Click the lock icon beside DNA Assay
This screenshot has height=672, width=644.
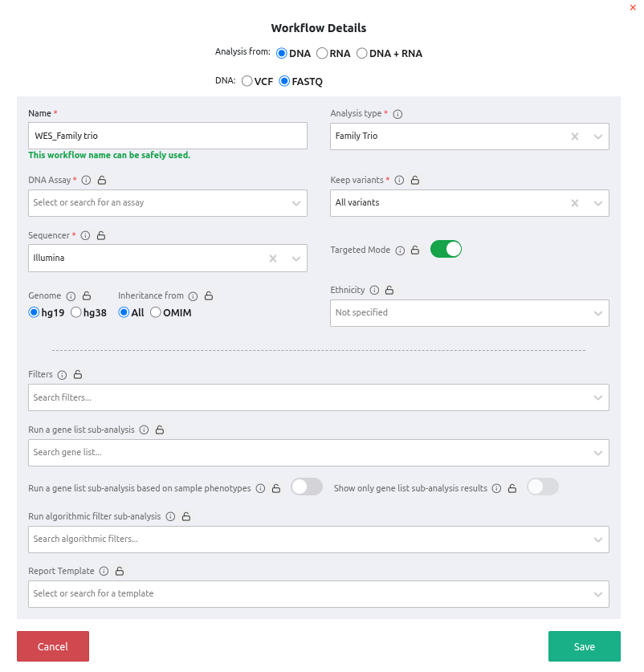tap(102, 181)
